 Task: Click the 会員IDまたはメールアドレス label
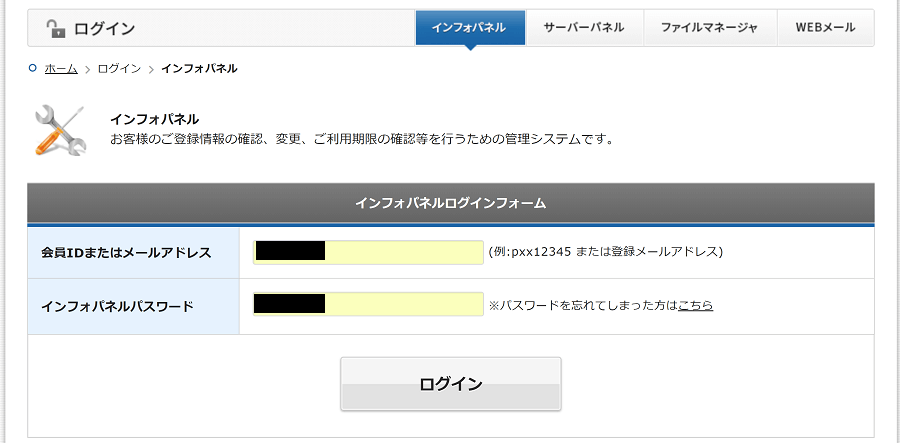coord(126,253)
